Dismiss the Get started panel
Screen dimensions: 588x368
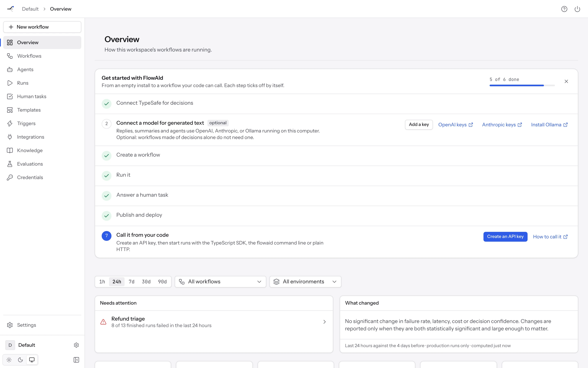click(x=566, y=81)
